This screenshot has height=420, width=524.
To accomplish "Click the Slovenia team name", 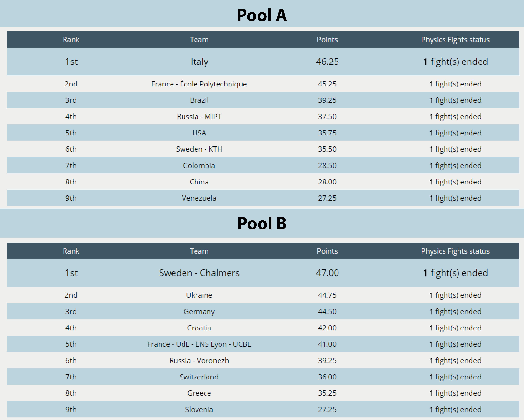I will [x=199, y=410].
